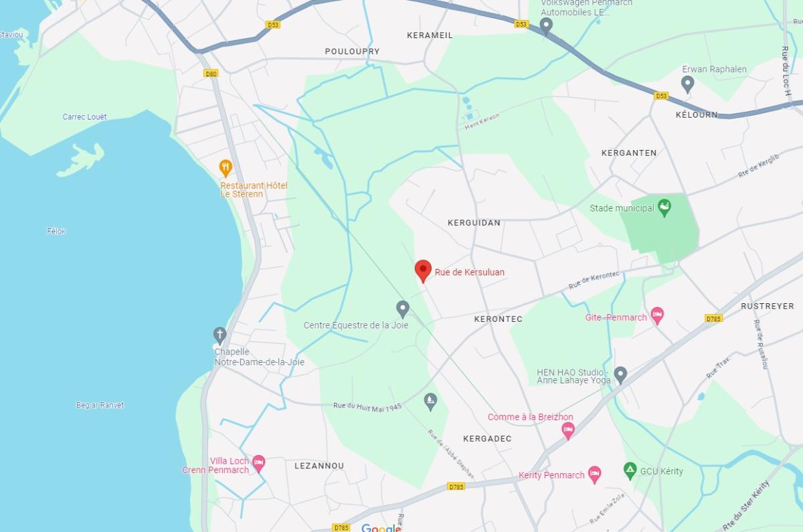The height and width of the screenshot is (532, 803).
Task: Select the Kerity Penmarch lodging icon
Action: tap(594, 474)
